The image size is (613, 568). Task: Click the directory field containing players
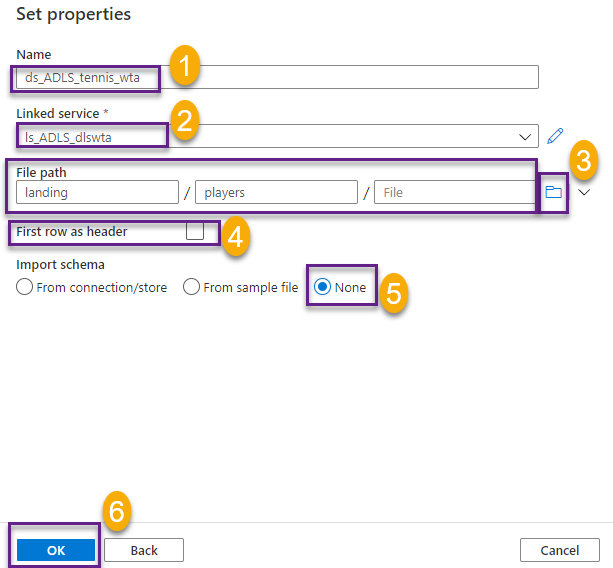[x=276, y=192]
